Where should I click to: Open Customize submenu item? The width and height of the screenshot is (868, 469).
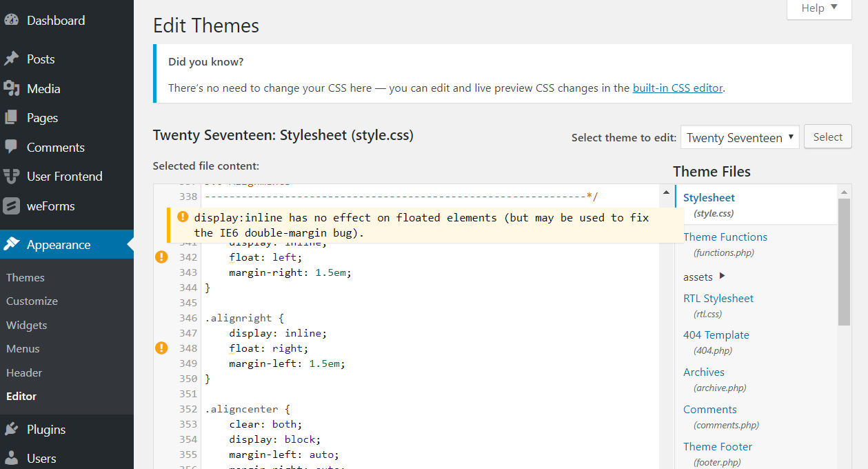point(32,301)
